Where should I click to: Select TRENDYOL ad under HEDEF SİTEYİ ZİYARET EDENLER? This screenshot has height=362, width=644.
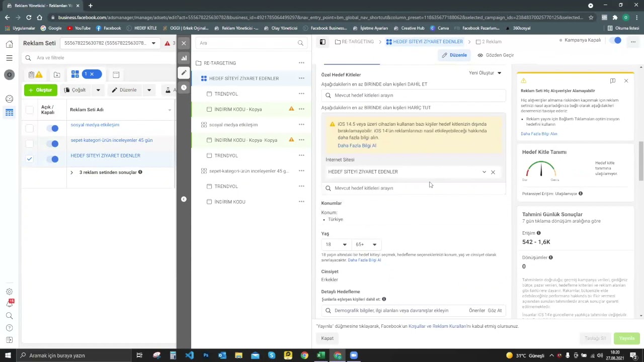coord(226,94)
